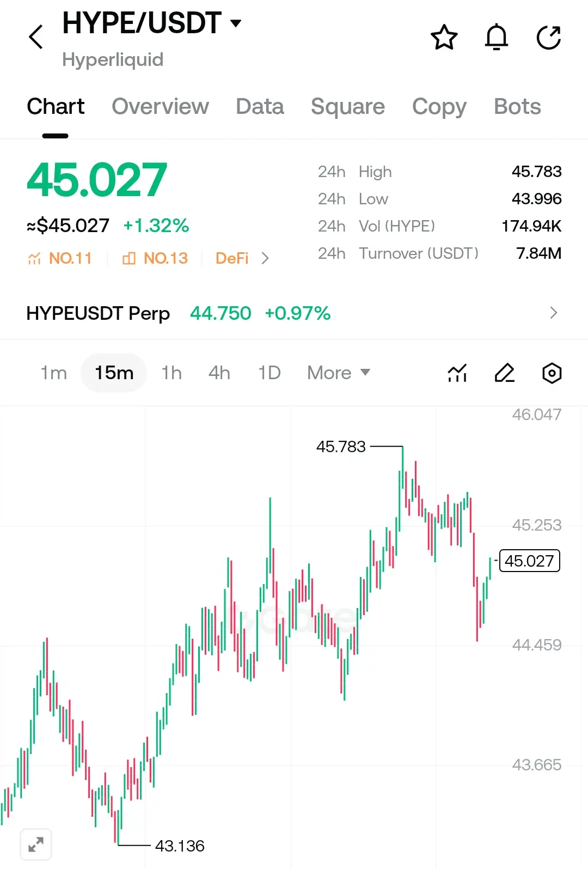This screenshot has width=588, height=869.
Task: Share the pair using the share icon
Action: pos(548,37)
